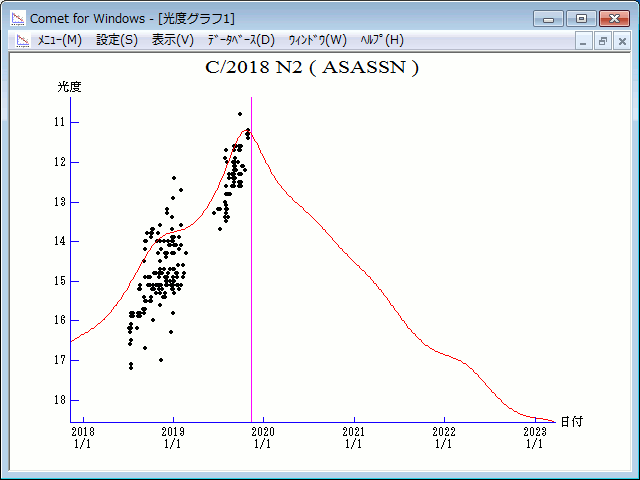Minimize the Comet for Windows main window

pyautogui.click(x=549, y=18)
